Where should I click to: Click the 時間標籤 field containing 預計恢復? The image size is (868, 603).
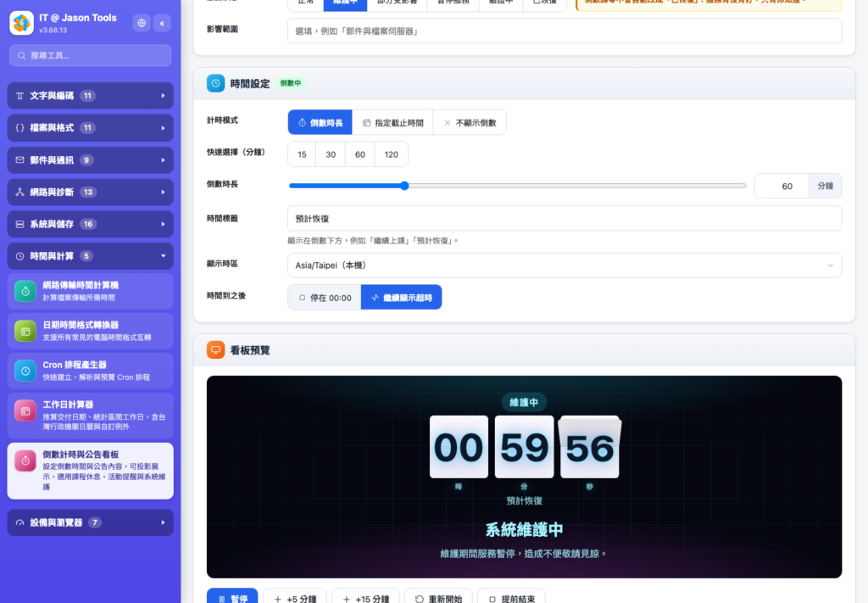pos(565,219)
